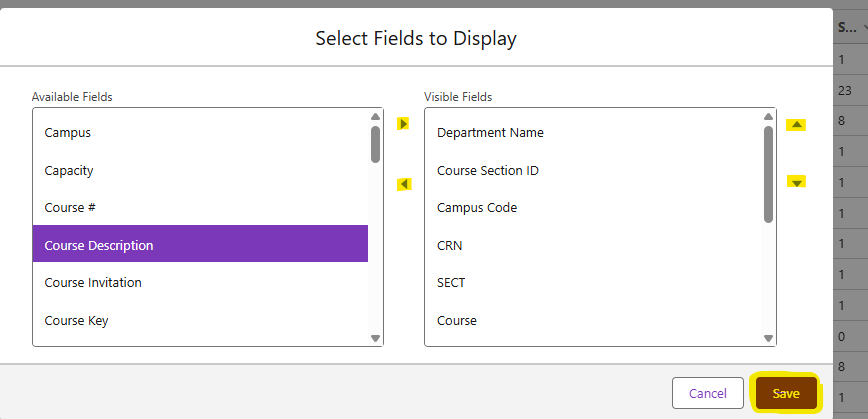Choose Course # from Available Fields

coord(200,208)
